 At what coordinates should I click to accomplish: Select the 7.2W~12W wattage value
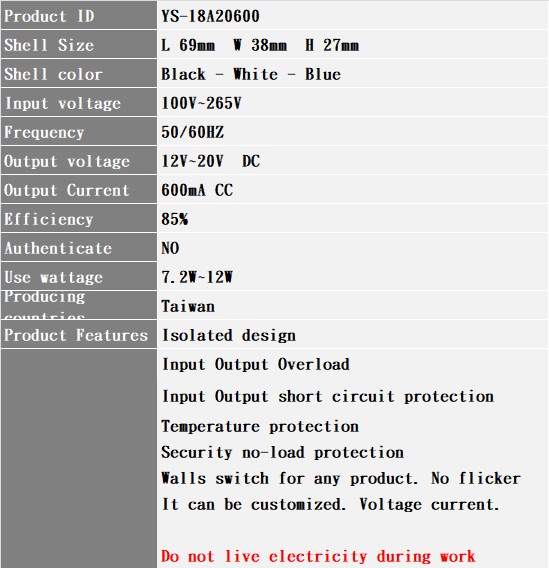(x=197, y=277)
